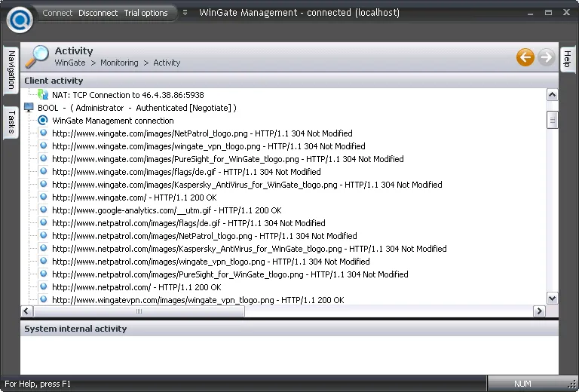Click the horizontal scrollbar right arrow
Image resolution: width=579 pixels, height=392 pixels.
pos(539,311)
